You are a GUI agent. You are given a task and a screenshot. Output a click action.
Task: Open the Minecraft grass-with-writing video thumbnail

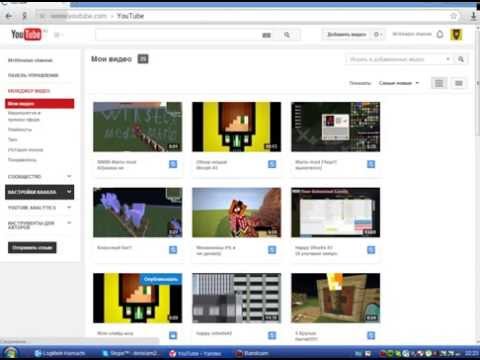click(x=138, y=127)
